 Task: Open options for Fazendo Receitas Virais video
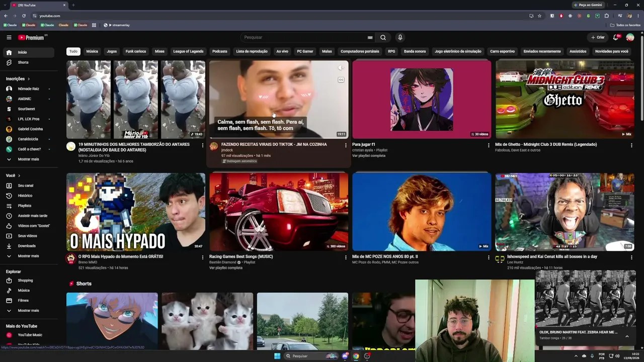(x=346, y=145)
